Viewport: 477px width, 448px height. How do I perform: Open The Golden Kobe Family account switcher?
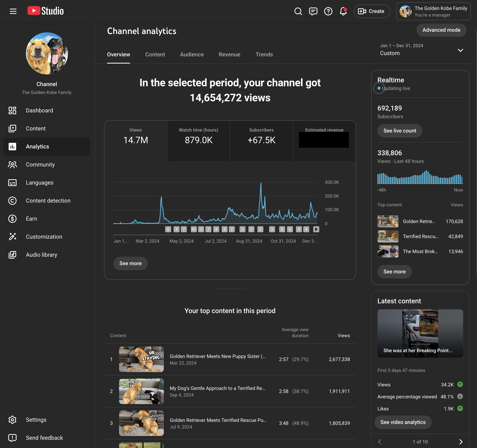click(433, 11)
